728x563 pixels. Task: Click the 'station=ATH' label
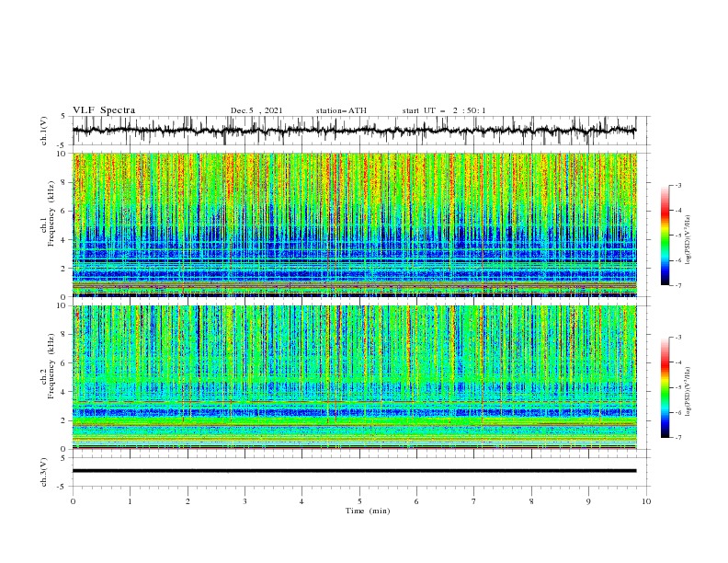click(x=341, y=110)
